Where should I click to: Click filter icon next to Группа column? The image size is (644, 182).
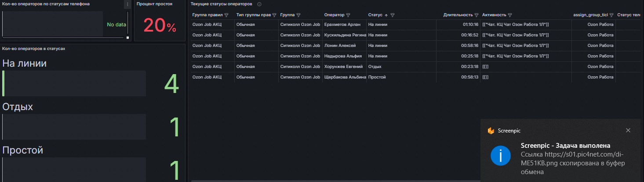tap(299, 15)
